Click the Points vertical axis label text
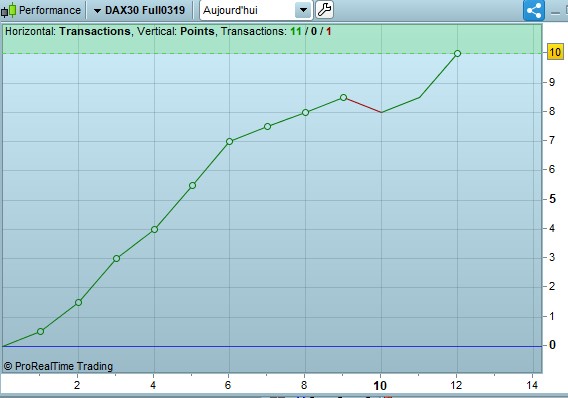 tap(197, 32)
